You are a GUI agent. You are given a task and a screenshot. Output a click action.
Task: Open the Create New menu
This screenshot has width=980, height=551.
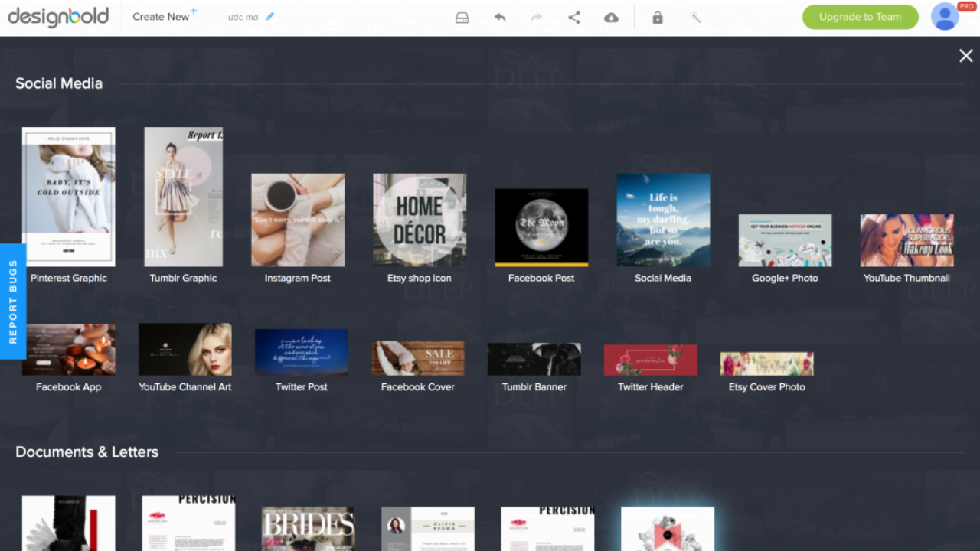(x=164, y=16)
